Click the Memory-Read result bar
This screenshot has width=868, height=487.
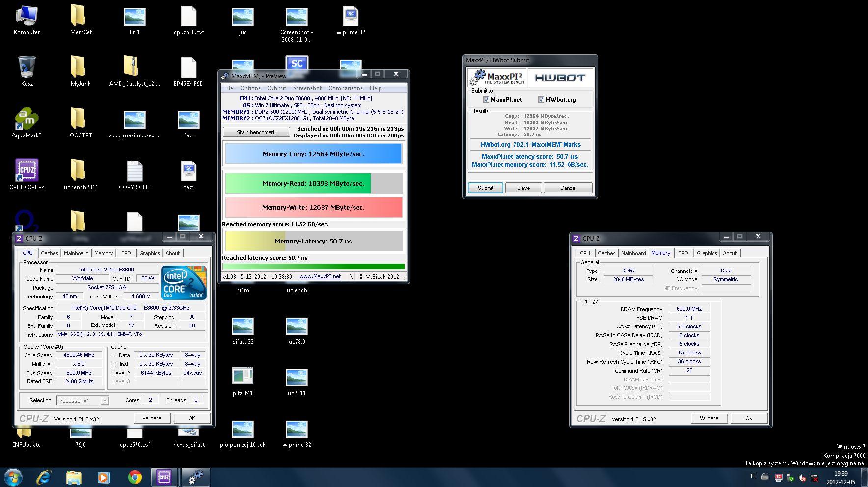tap(313, 183)
